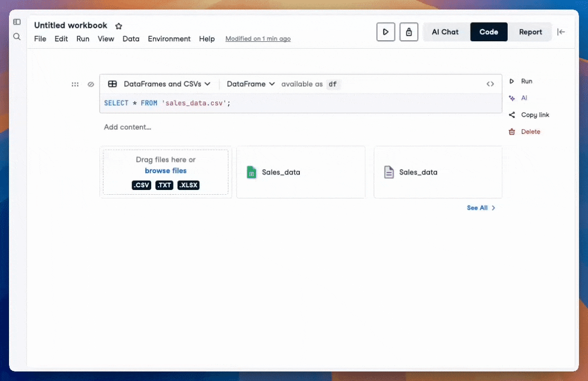Open the search magnifier icon

click(17, 37)
